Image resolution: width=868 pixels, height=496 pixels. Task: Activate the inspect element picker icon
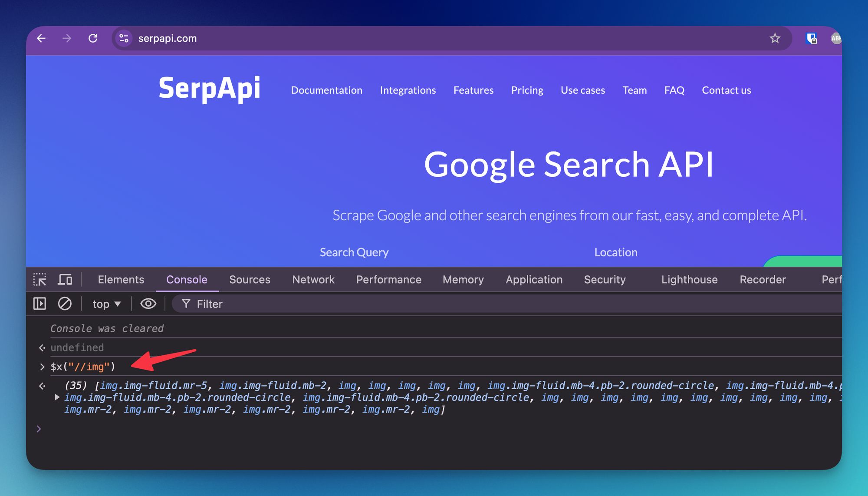39,279
